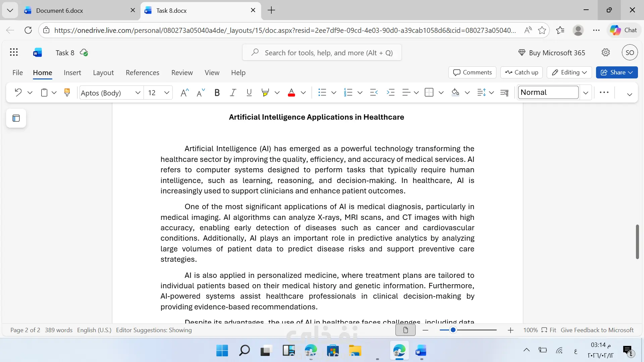Expand the Normal styles gallery
644x362 pixels.
point(586,93)
